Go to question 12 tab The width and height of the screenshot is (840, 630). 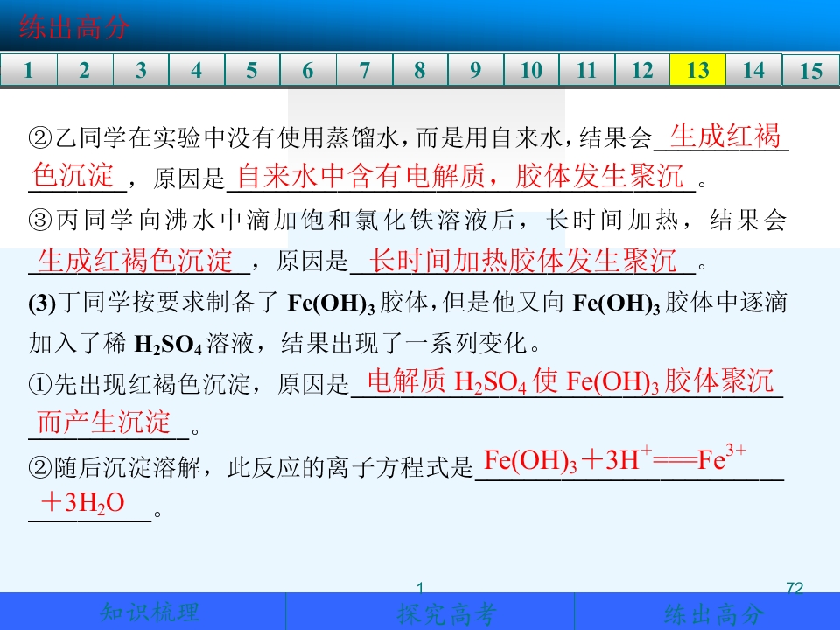click(643, 70)
